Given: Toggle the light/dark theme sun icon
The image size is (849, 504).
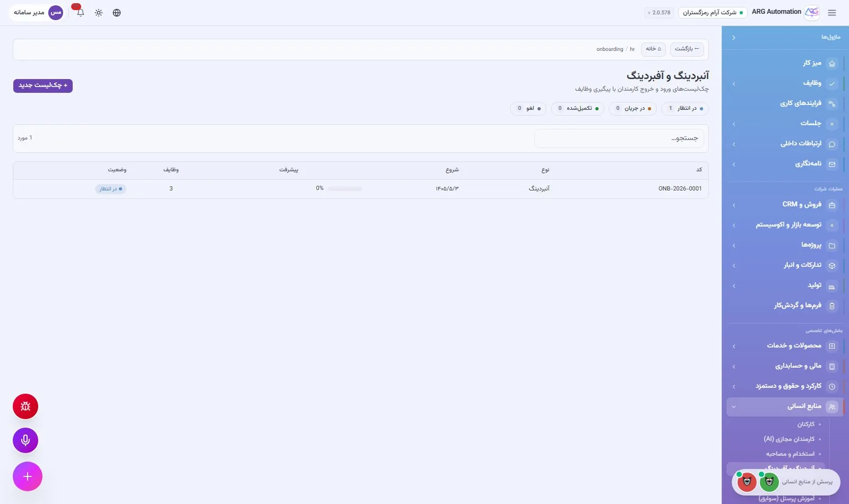Looking at the screenshot, I should tap(99, 13).
